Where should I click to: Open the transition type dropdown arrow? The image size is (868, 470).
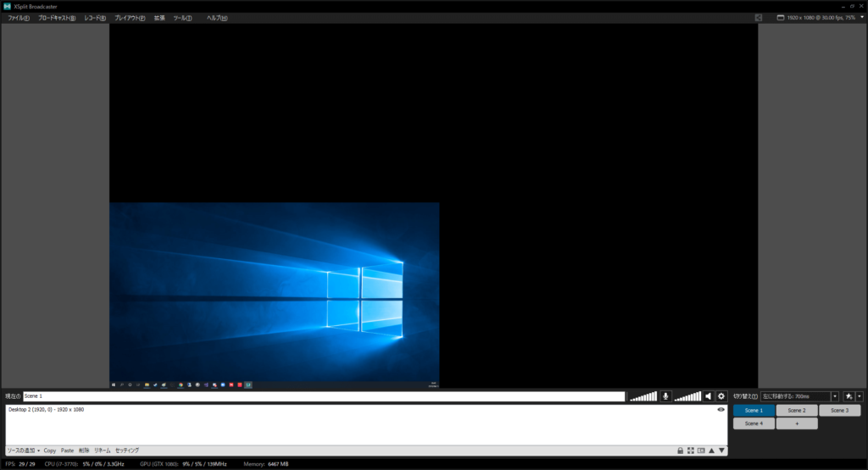835,396
